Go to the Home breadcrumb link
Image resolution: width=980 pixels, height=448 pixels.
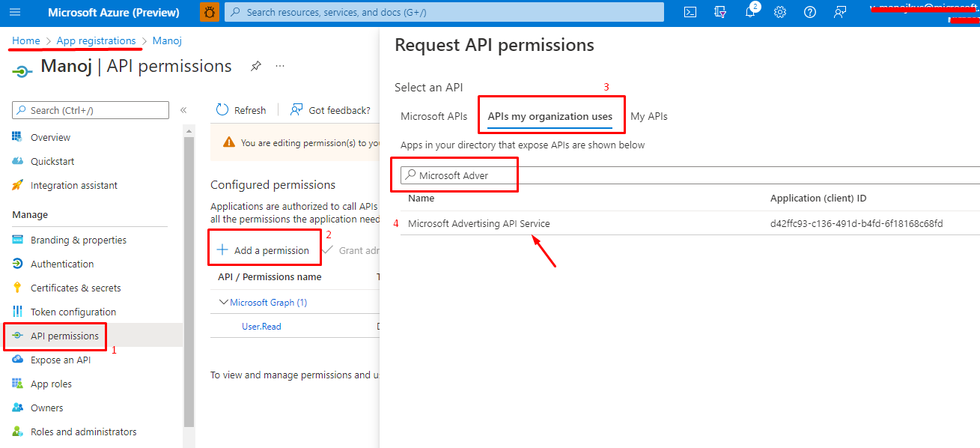26,40
